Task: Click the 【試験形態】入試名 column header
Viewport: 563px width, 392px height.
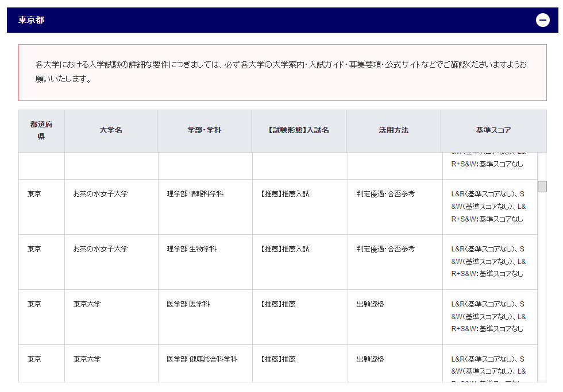Action: coord(299,130)
